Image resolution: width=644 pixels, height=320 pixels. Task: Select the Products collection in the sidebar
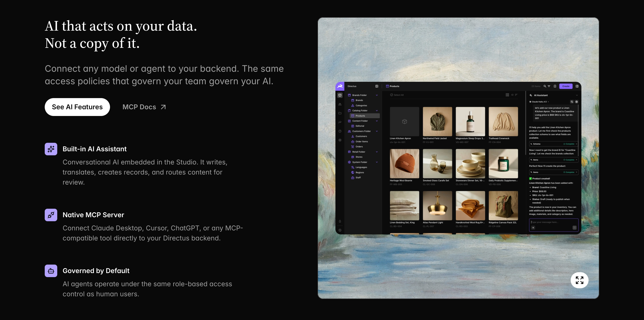(364, 116)
